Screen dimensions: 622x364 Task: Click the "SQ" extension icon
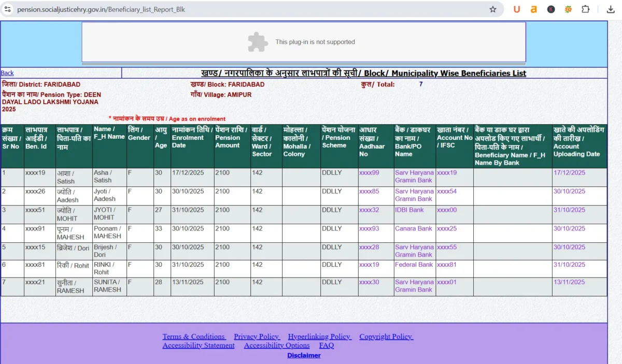click(x=568, y=9)
